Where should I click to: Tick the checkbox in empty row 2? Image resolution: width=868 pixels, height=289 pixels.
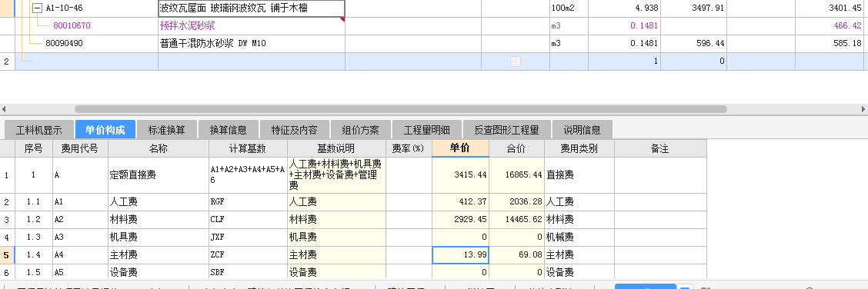pyautogui.click(x=516, y=62)
